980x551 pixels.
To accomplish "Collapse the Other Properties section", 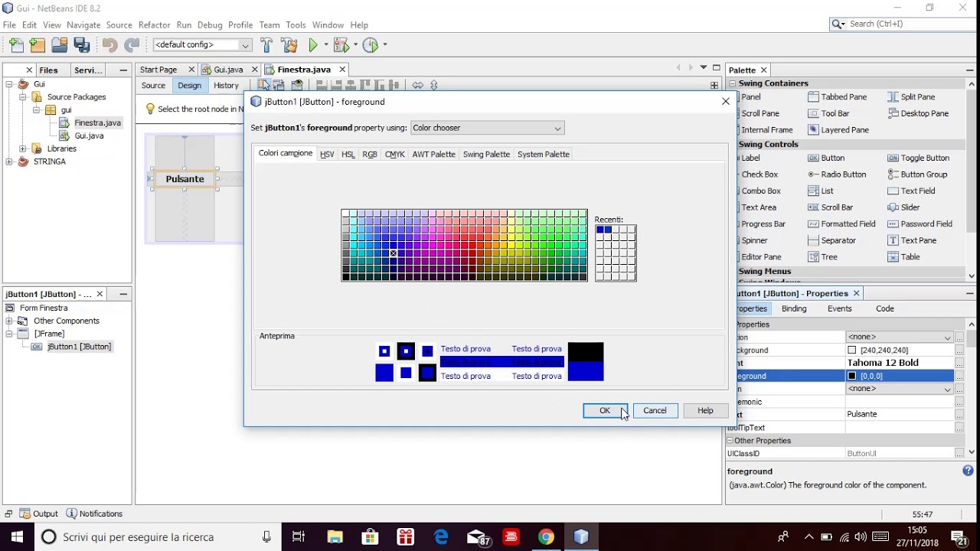I will pos(730,441).
